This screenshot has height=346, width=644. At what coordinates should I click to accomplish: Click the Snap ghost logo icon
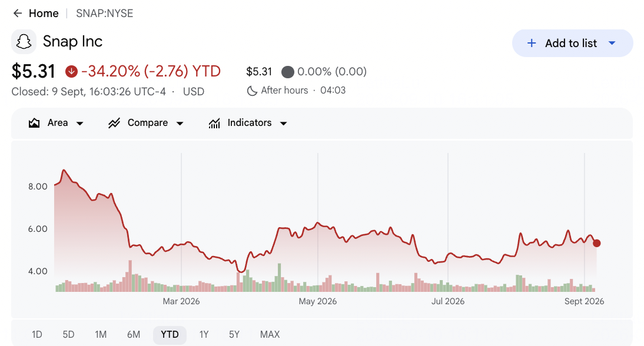pyautogui.click(x=24, y=42)
